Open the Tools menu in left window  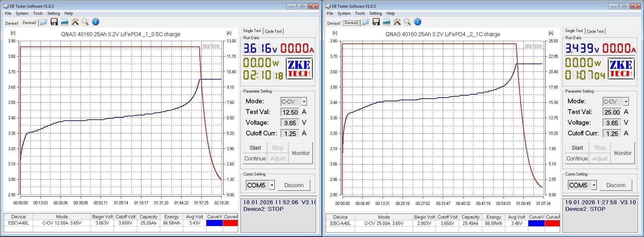[38, 13]
